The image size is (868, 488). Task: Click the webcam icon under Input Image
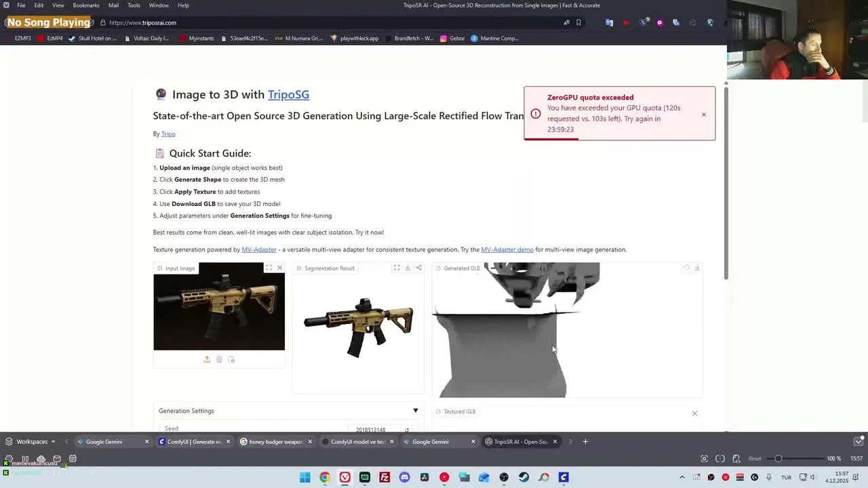219,359
